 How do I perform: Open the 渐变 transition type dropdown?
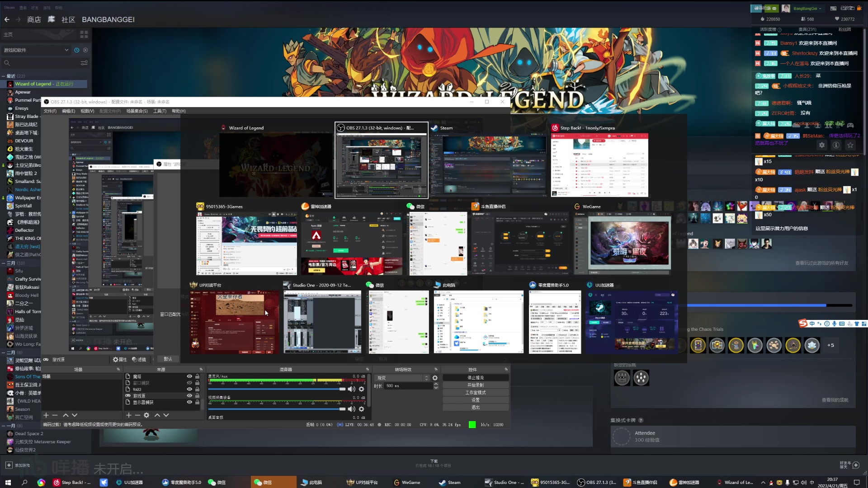click(402, 378)
